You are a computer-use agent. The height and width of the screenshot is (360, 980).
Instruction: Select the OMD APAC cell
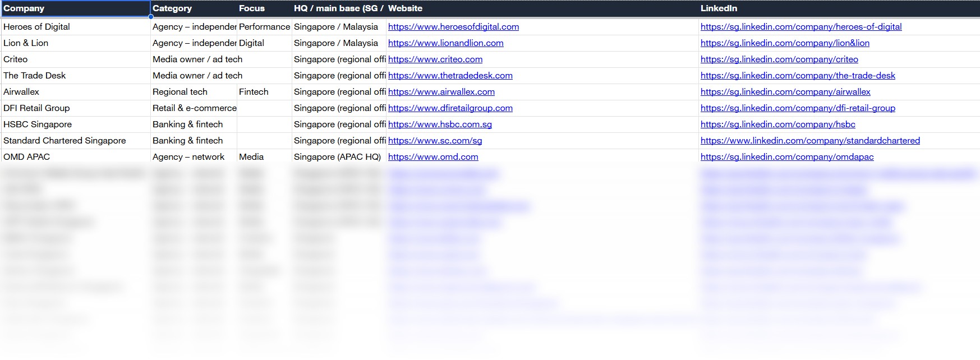pyautogui.click(x=75, y=157)
